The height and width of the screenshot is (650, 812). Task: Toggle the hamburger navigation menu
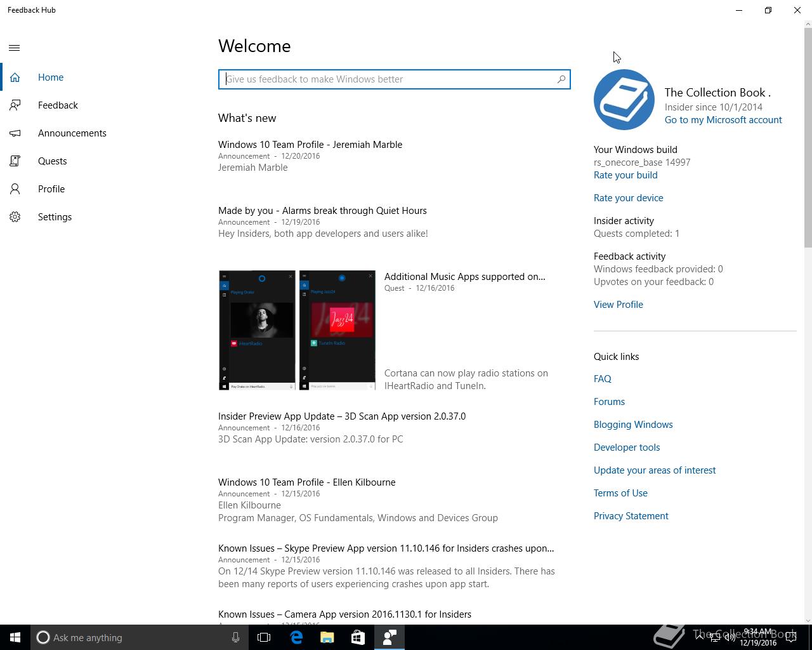[x=15, y=48]
